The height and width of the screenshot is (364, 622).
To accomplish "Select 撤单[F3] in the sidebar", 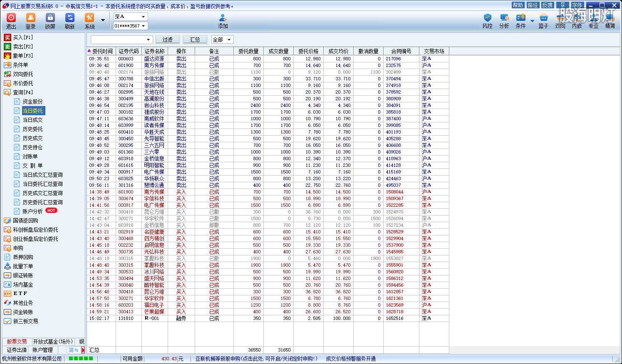I will click(19, 56).
